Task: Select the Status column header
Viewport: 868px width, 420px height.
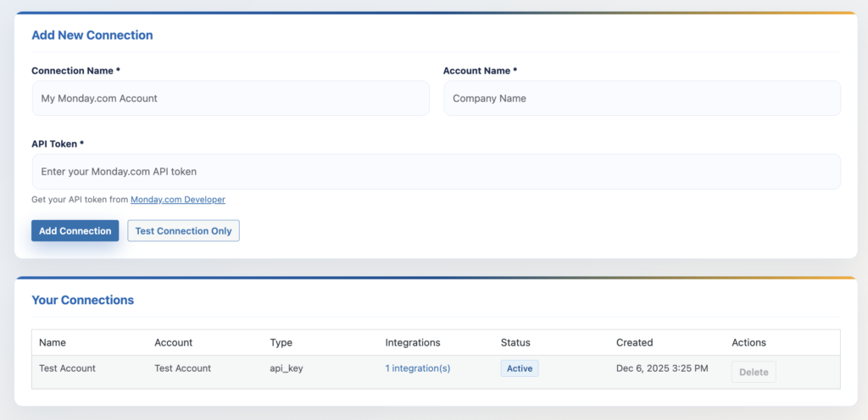Action: click(515, 343)
